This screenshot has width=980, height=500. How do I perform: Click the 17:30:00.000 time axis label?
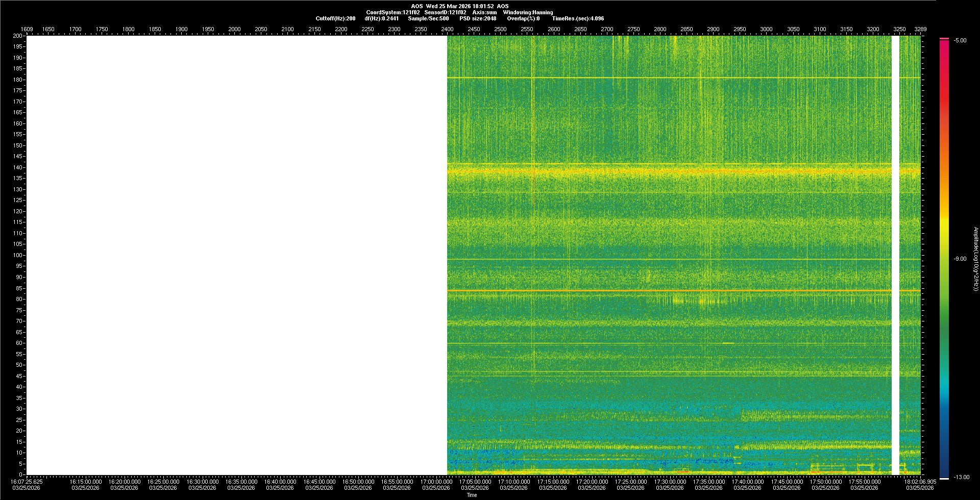(670, 481)
